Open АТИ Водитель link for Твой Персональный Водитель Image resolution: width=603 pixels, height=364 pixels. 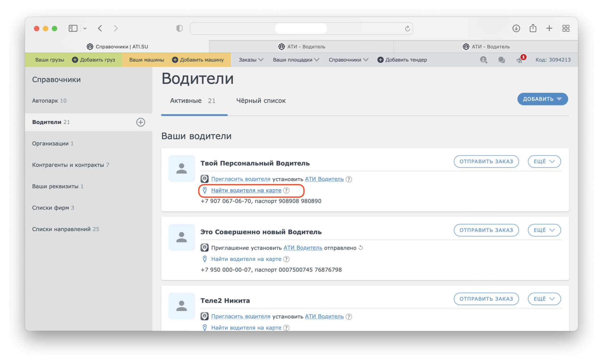click(x=324, y=179)
